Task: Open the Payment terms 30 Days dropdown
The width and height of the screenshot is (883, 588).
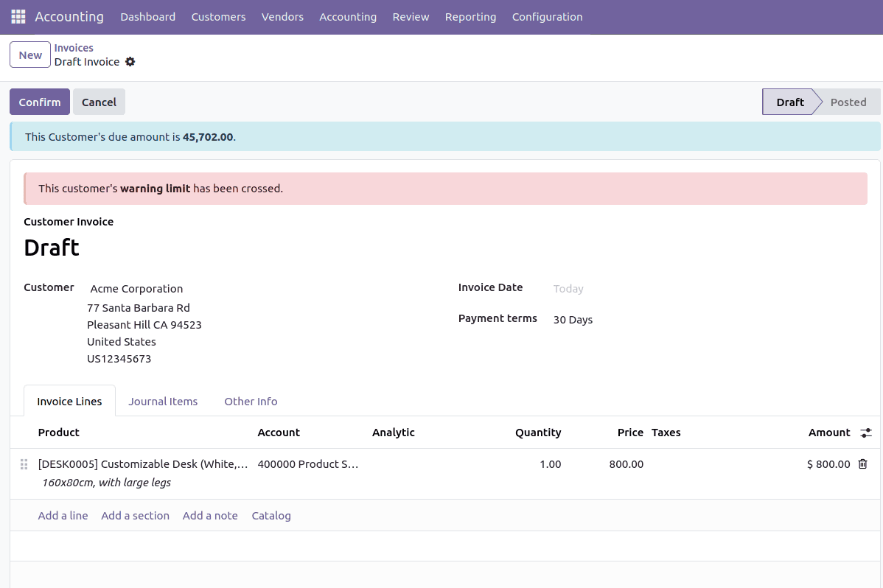Action: [x=573, y=319]
